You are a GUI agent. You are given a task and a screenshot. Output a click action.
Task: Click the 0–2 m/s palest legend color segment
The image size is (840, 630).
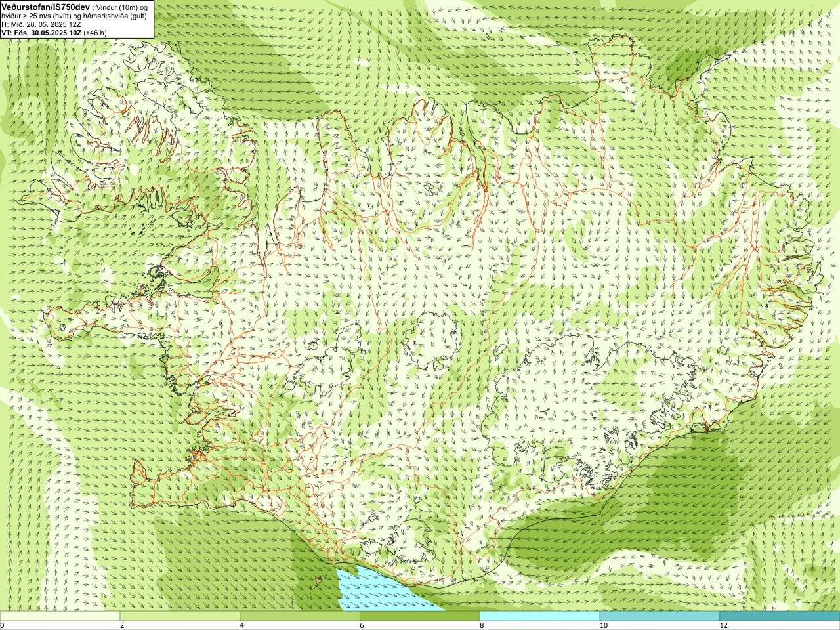pyautogui.click(x=60, y=616)
